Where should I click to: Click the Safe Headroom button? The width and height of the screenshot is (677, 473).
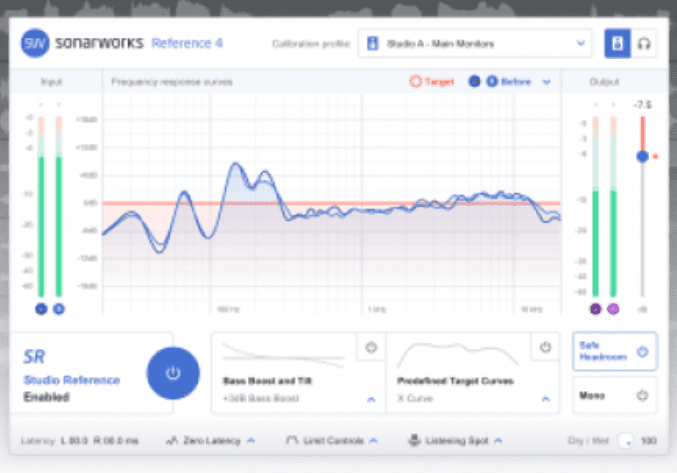point(614,351)
